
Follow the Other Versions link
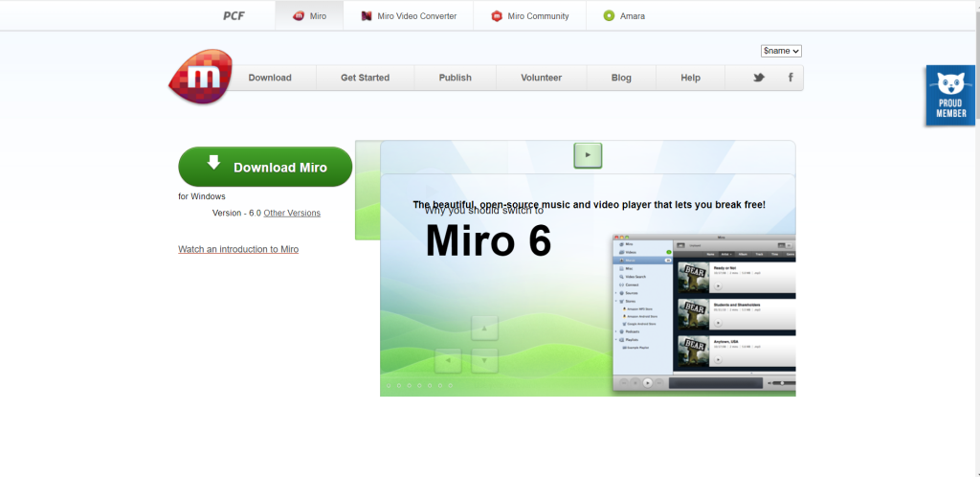pos(292,214)
